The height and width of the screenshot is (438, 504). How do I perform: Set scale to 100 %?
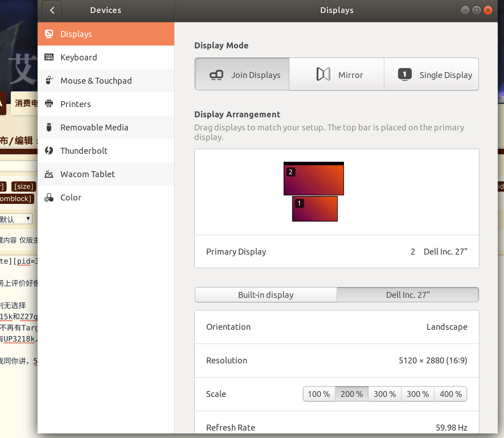point(319,394)
